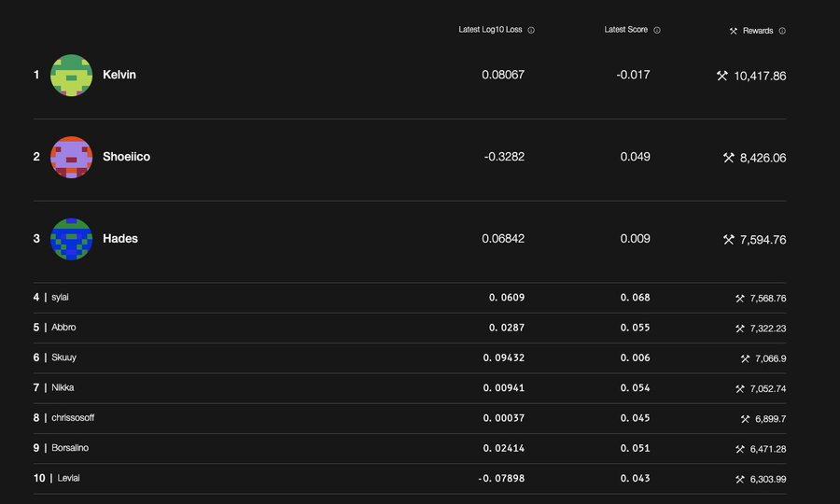The width and height of the screenshot is (840, 504).
Task: Open Abbro's entry at rank 5
Action: (x=410, y=328)
